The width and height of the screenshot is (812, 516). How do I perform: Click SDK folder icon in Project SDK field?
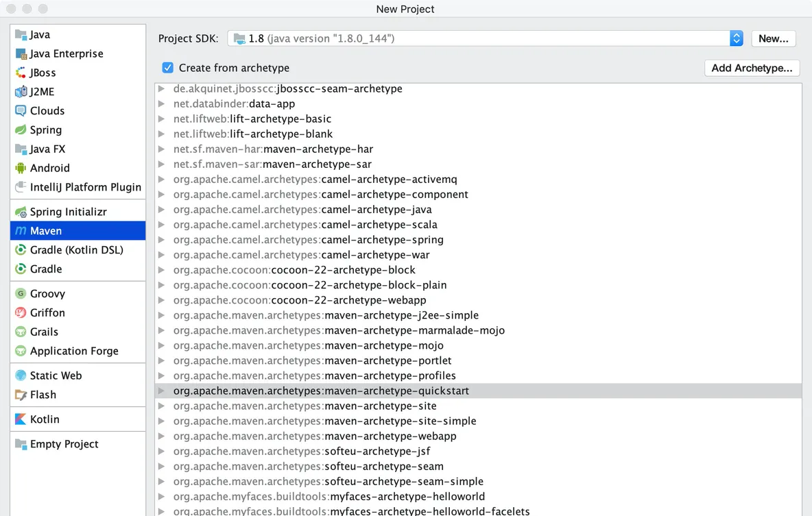pyautogui.click(x=239, y=38)
